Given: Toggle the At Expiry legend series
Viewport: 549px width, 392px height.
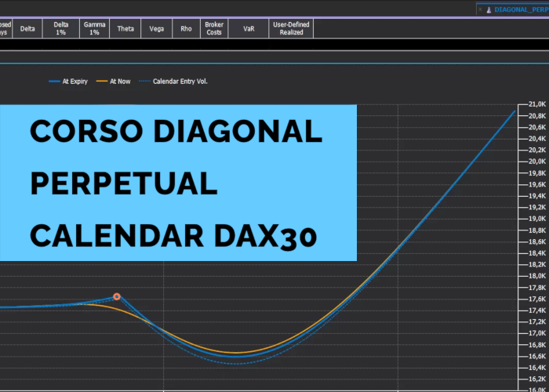Looking at the screenshot, I should tap(68, 82).
